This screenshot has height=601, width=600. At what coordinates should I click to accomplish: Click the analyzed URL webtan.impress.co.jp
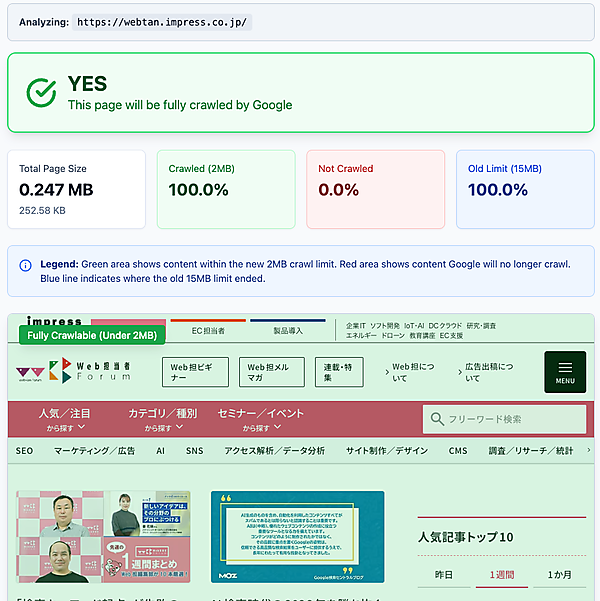(x=162, y=22)
